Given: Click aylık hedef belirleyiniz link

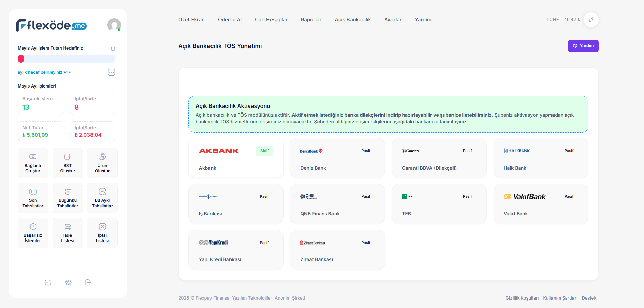Looking at the screenshot, I should click(44, 72).
